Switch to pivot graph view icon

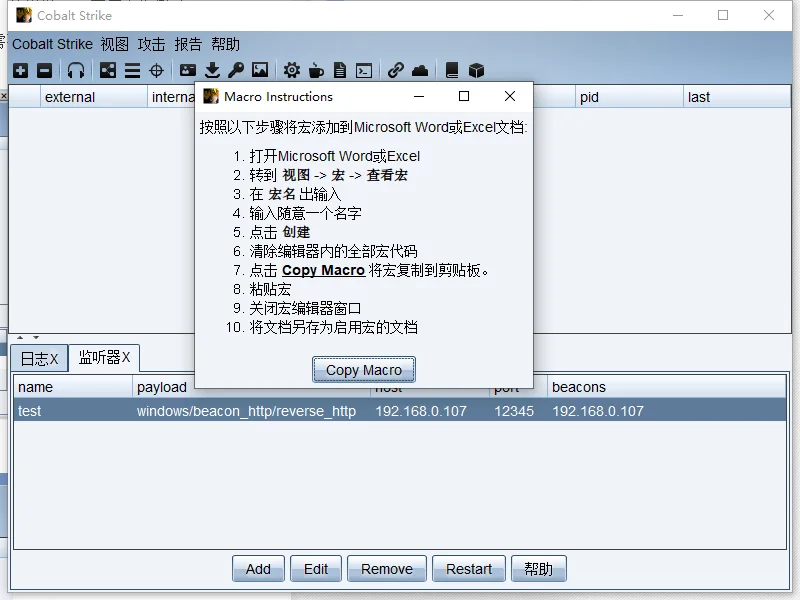(x=108, y=70)
